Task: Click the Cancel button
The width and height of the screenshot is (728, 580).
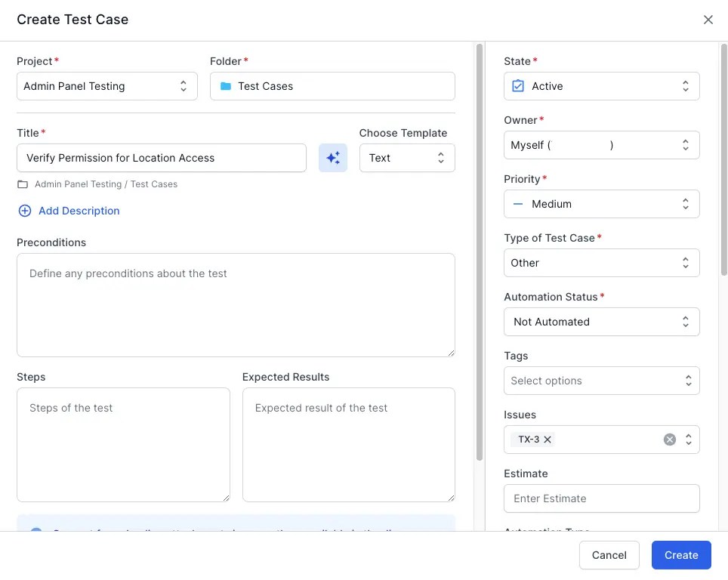Action: [x=609, y=554]
